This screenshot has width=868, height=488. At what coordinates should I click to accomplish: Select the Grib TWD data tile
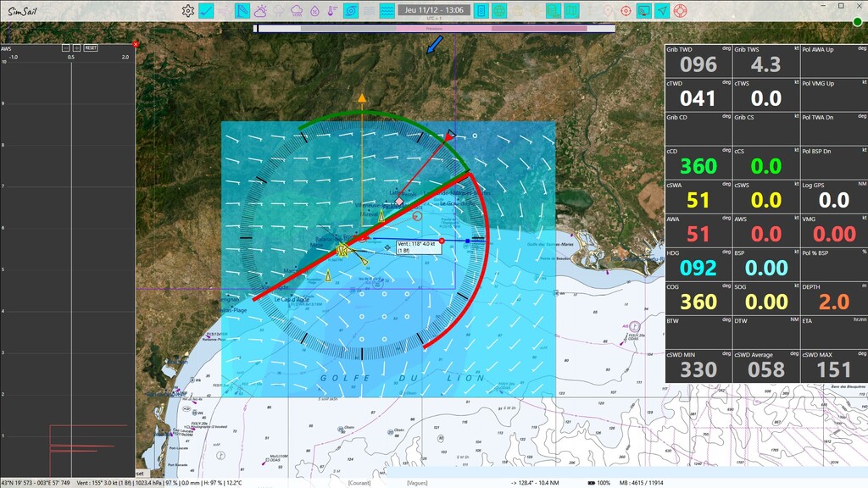[x=698, y=59]
